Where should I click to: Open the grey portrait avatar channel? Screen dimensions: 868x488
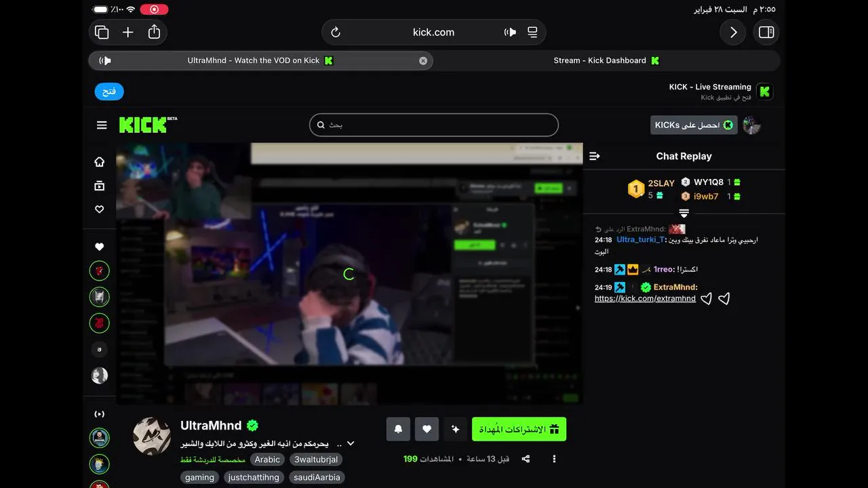click(x=100, y=375)
